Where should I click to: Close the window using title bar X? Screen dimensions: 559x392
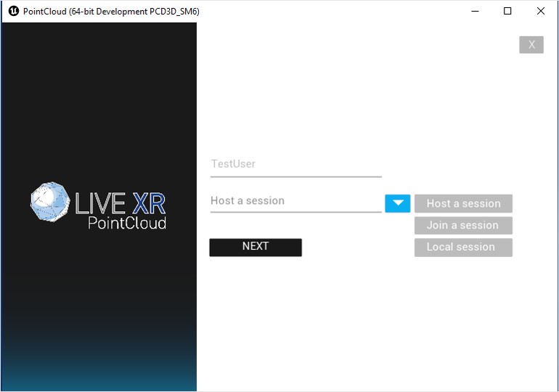[x=540, y=11]
